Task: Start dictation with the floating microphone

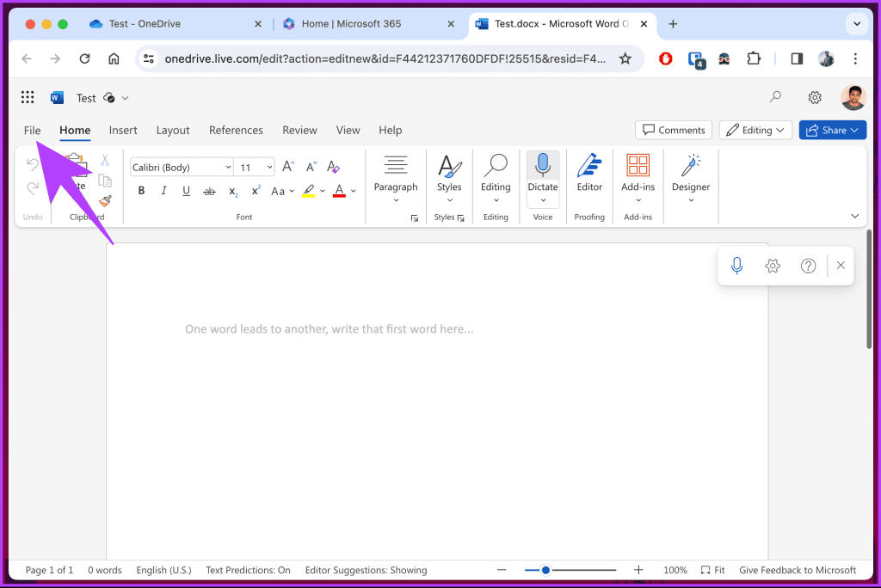Action: pyautogui.click(x=736, y=266)
